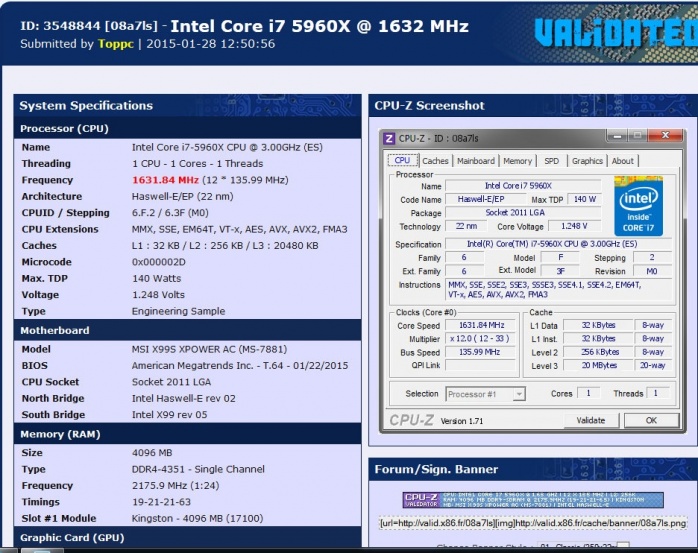Switch to the CPU tab in CPU-Z

coord(402,160)
